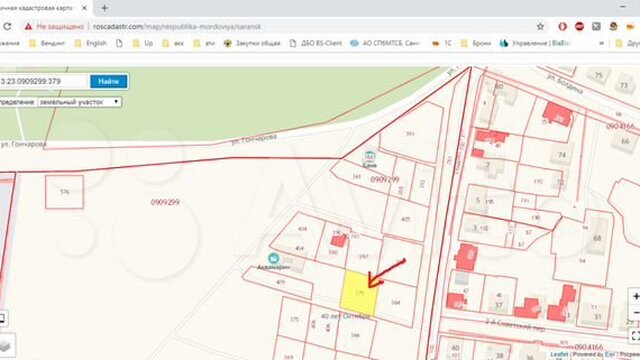
Task: Click the cadastral number search field
Action: point(43,81)
